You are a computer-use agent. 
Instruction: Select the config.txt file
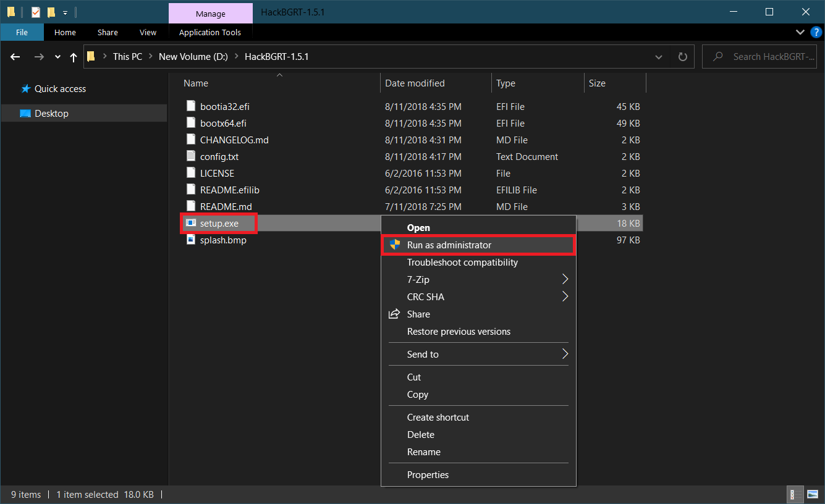219,157
